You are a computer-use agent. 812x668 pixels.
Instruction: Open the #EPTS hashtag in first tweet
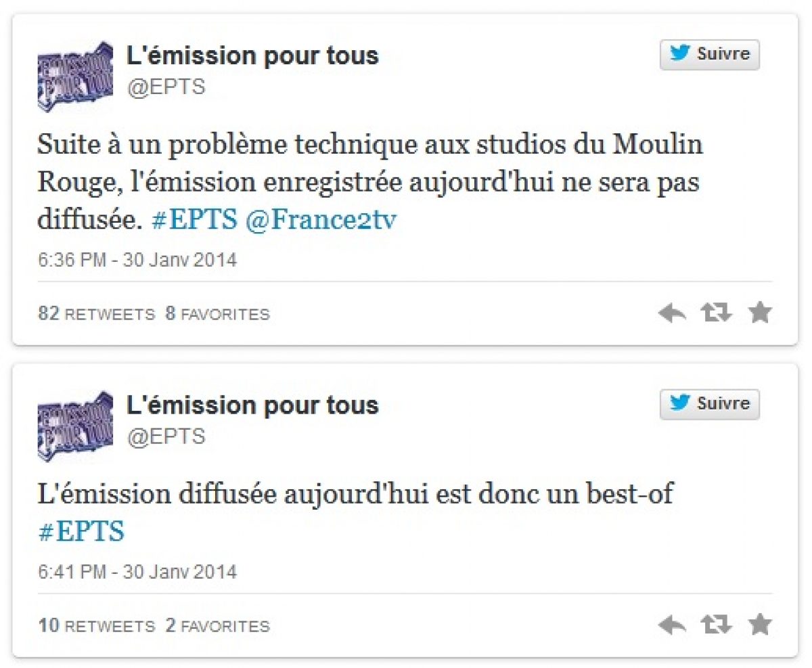[194, 222]
